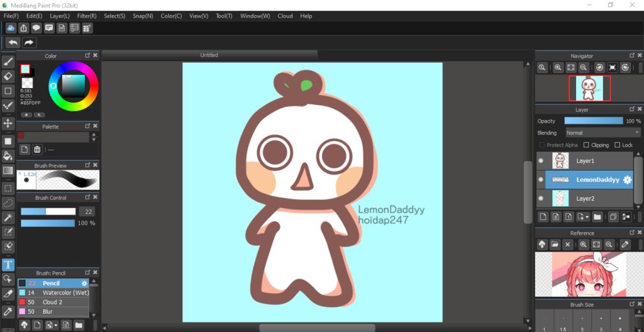Undock the Brush Control panel
This screenshot has height=332, width=644.
coord(87,197)
